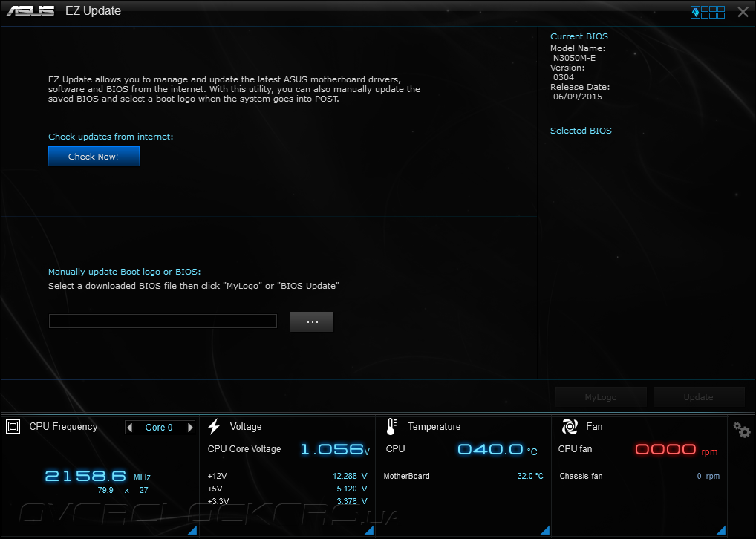
Task: Click the Voltage lightning bolt icon
Action: click(214, 426)
